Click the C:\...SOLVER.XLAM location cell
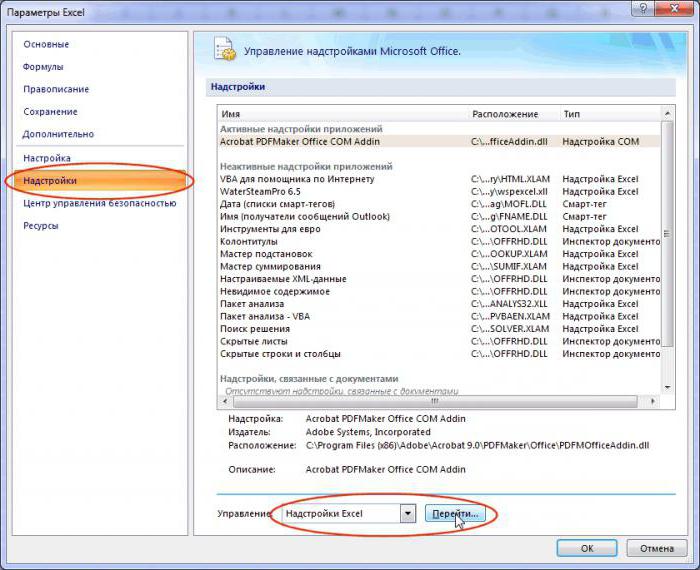This screenshot has width=700, height=570. click(510, 329)
